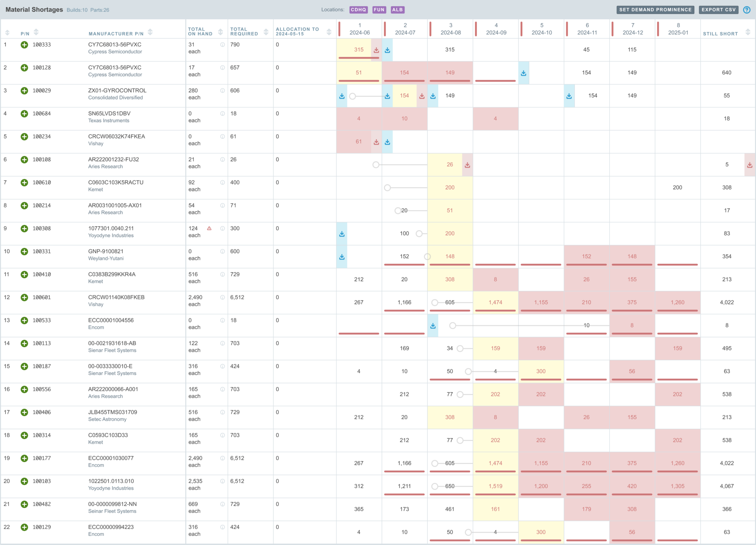Image resolution: width=756 pixels, height=545 pixels.
Task: Open part number link 100610
Action: [41, 182]
